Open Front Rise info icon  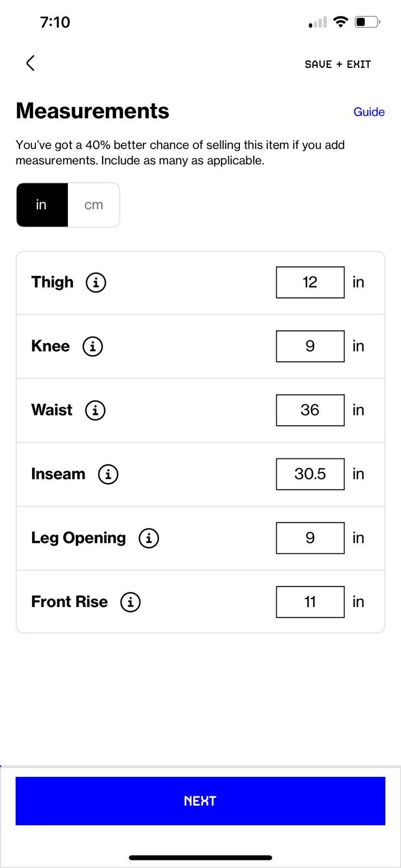(x=130, y=603)
